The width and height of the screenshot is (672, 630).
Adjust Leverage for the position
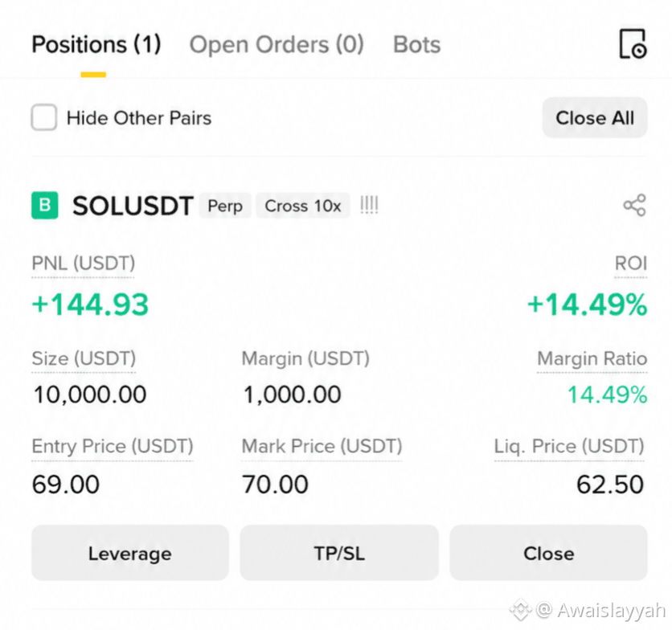(x=130, y=553)
